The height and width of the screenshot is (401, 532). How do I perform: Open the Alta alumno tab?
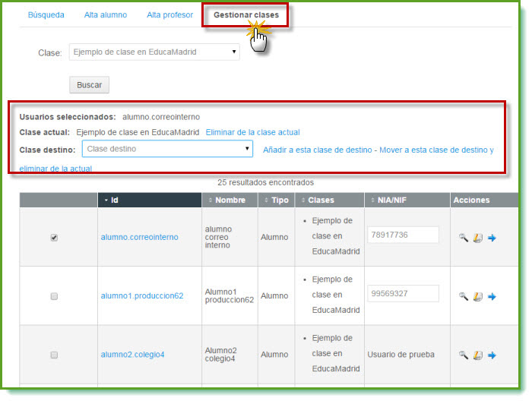[106, 15]
